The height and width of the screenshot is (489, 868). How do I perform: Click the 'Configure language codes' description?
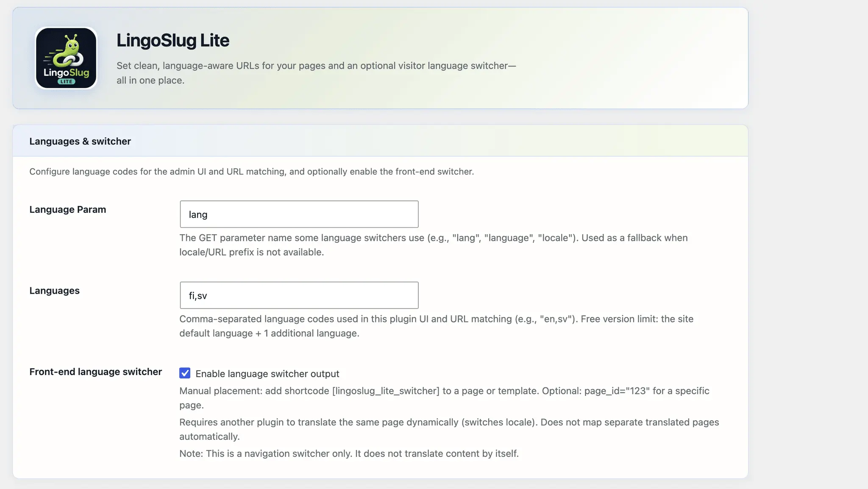coord(252,172)
